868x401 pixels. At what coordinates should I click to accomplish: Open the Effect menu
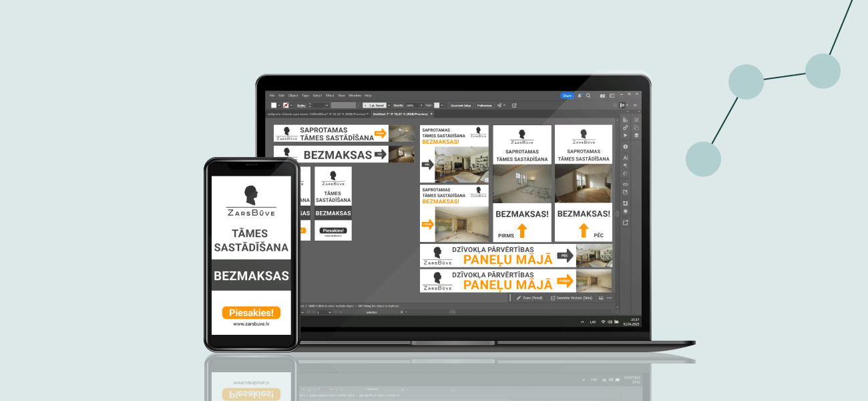click(330, 96)
